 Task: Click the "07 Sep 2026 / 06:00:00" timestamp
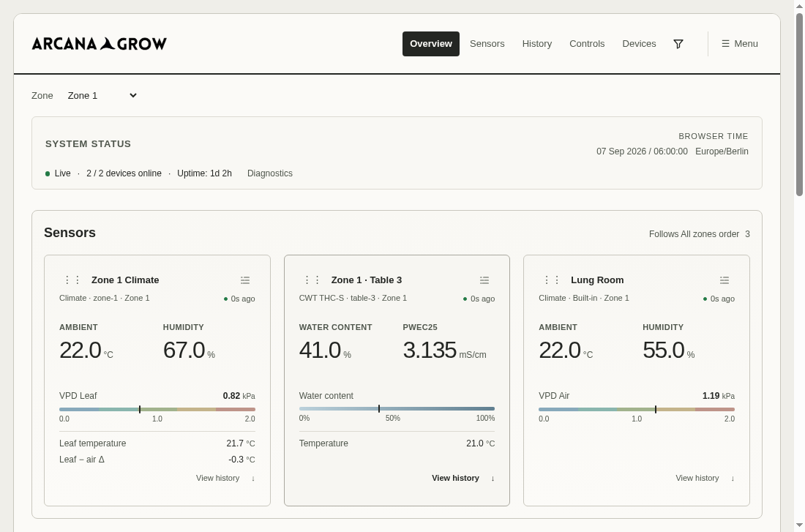point(642,151)
